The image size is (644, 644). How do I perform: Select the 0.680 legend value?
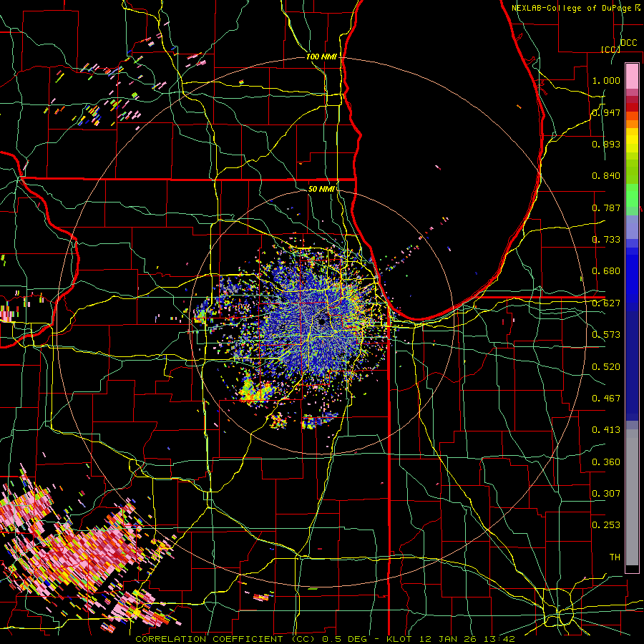pyautogui.click(x=606, y=271)
